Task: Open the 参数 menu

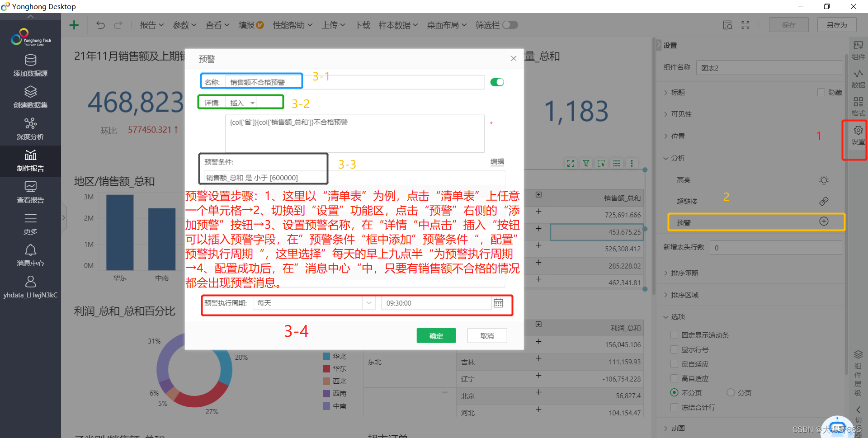Action: (x=184, y=25)
